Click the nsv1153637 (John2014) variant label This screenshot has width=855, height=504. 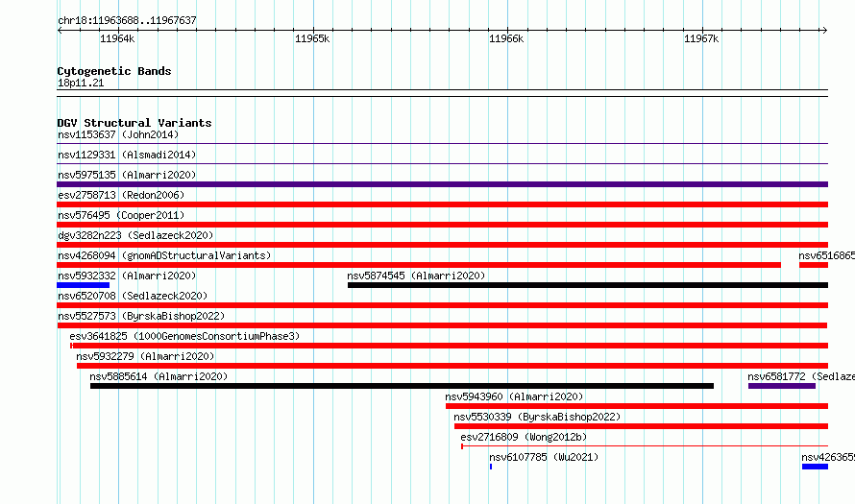[x=118, y=134]
